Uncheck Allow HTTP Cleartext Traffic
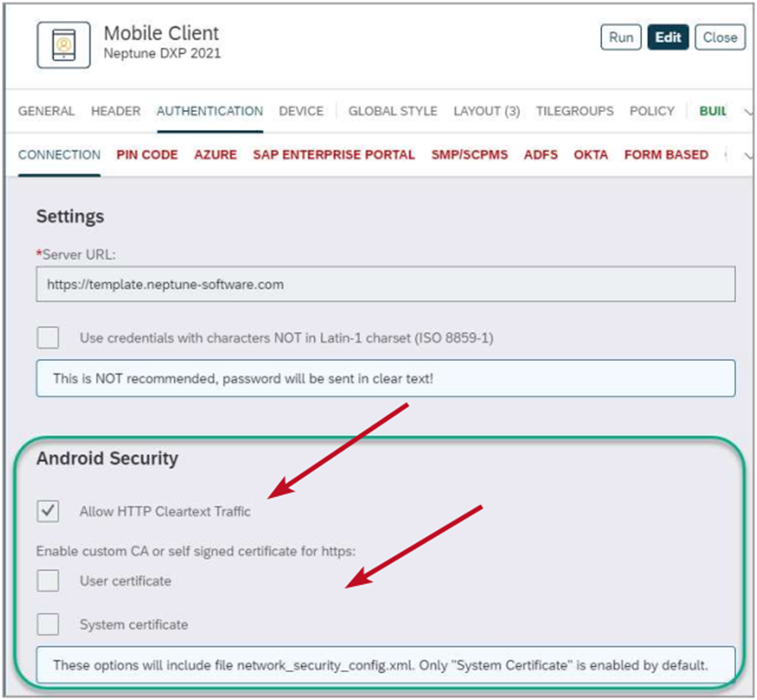 point(48,512)
